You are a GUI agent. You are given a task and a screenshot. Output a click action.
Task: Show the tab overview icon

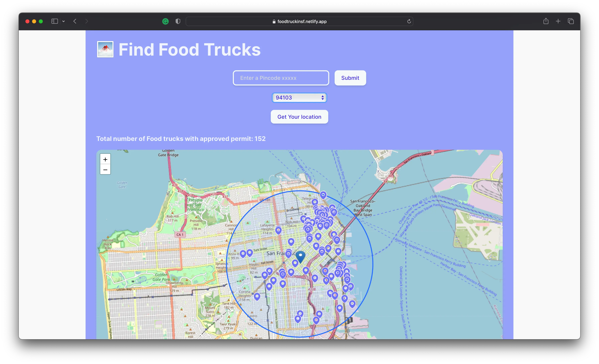(571, 21)
